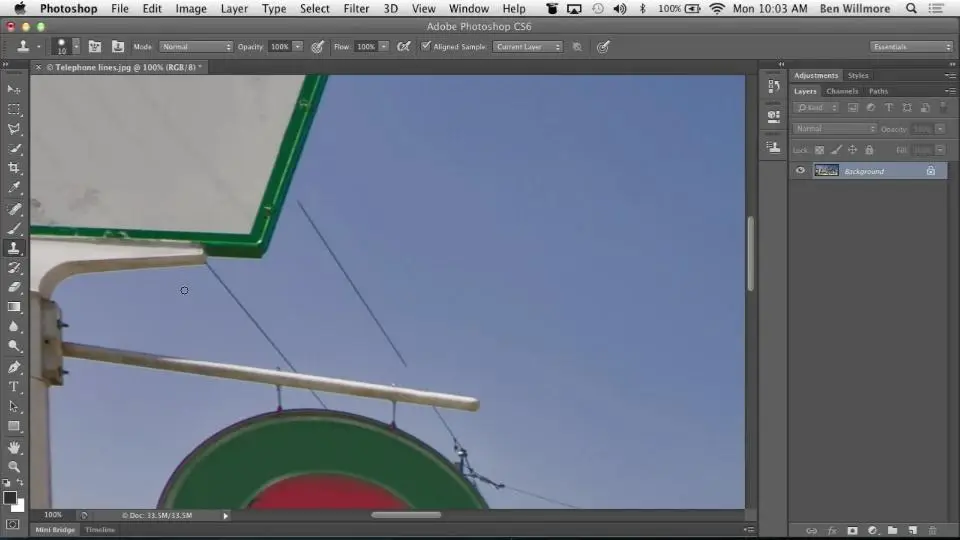Select the Gradient tool

click(x=13, y=307)
